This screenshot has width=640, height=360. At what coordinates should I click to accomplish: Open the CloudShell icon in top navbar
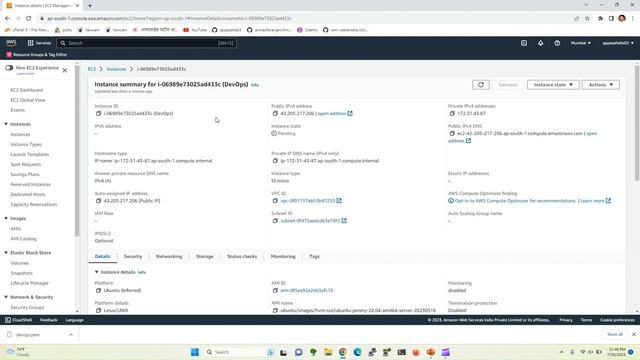coord(524,43)
